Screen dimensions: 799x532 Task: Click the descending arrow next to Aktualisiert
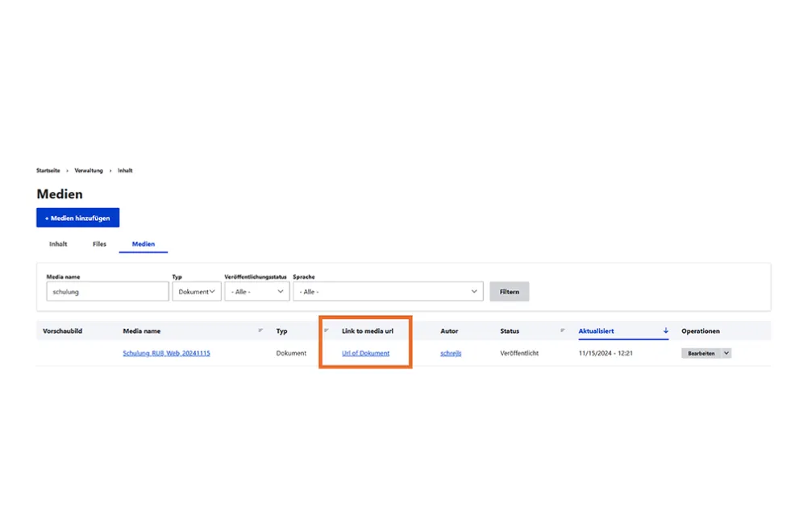coord(666,330)
